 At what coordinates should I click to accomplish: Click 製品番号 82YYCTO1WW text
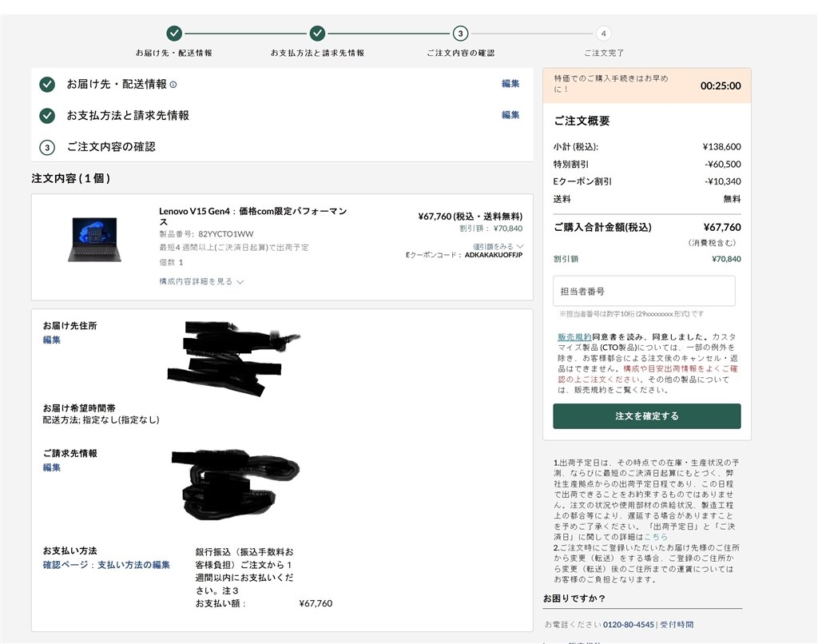(x=207, y=234)
